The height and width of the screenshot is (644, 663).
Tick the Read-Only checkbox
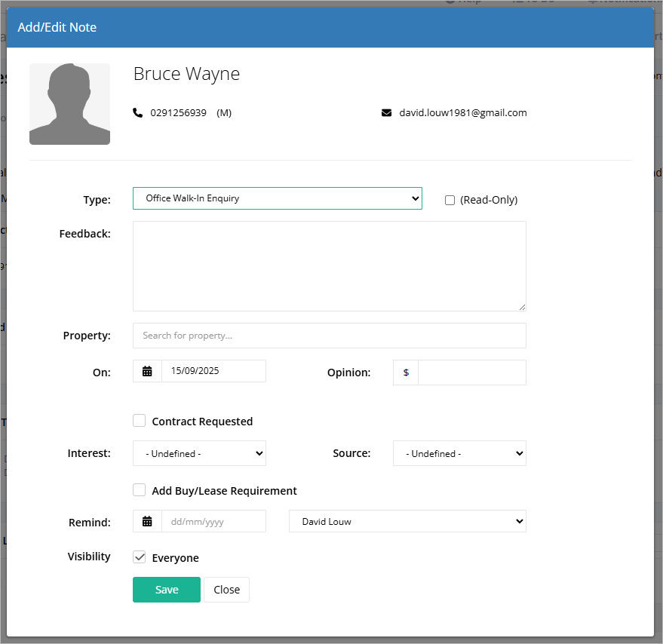(450, 200)
